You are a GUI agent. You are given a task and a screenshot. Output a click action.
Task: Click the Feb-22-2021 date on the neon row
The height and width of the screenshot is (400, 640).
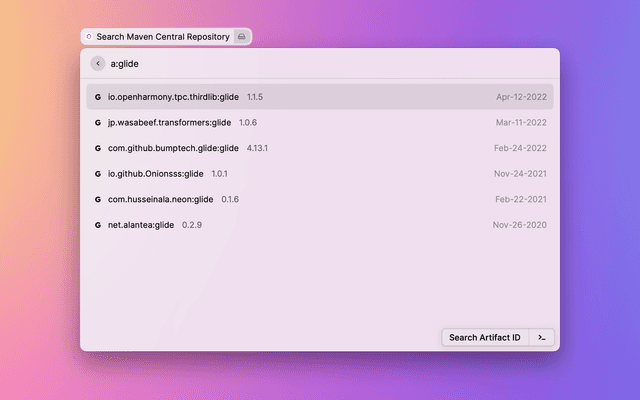(x=520, y=199)
